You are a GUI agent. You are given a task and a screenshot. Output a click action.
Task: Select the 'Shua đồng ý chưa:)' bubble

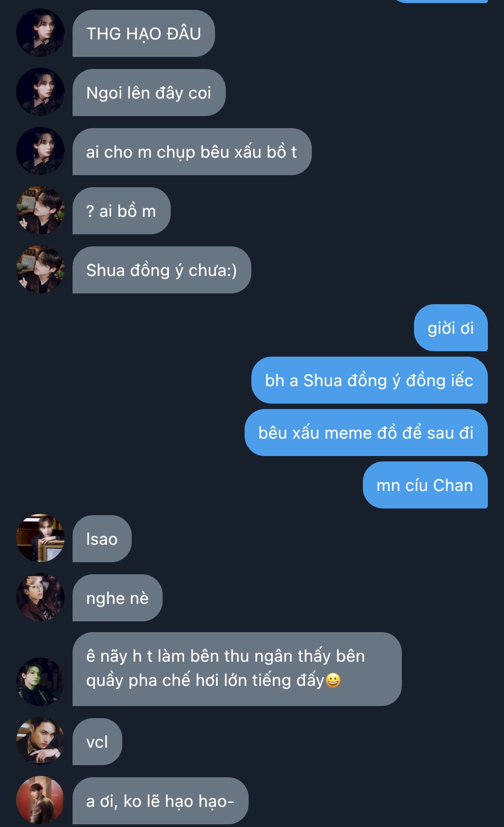(x=162, y=270)
